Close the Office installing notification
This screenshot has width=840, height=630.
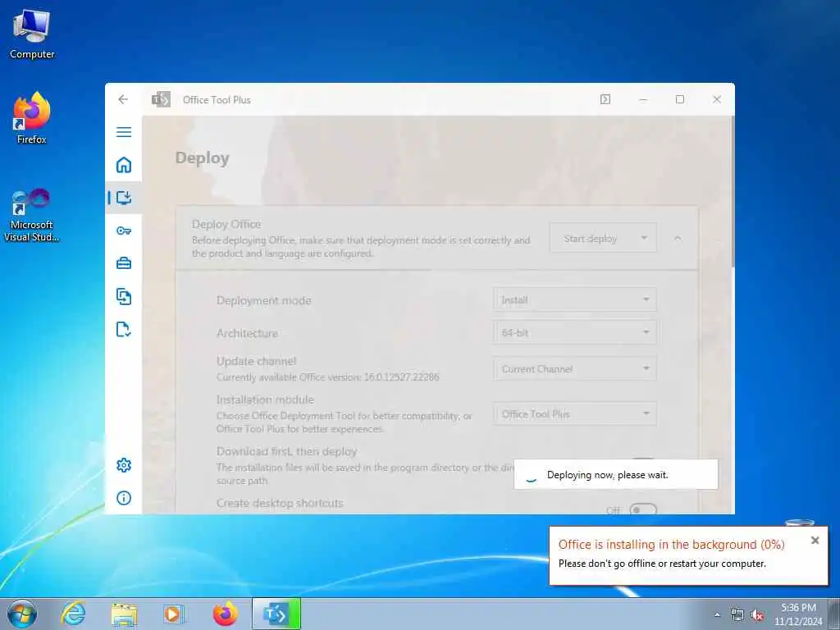point(815,540)
